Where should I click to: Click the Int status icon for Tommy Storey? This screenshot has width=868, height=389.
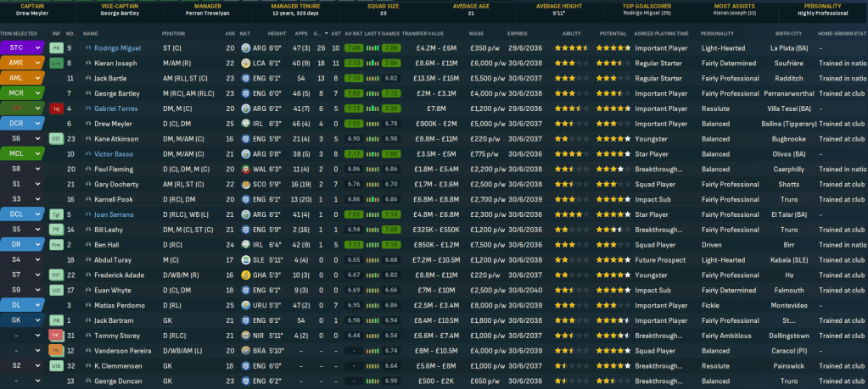[57, 336]
